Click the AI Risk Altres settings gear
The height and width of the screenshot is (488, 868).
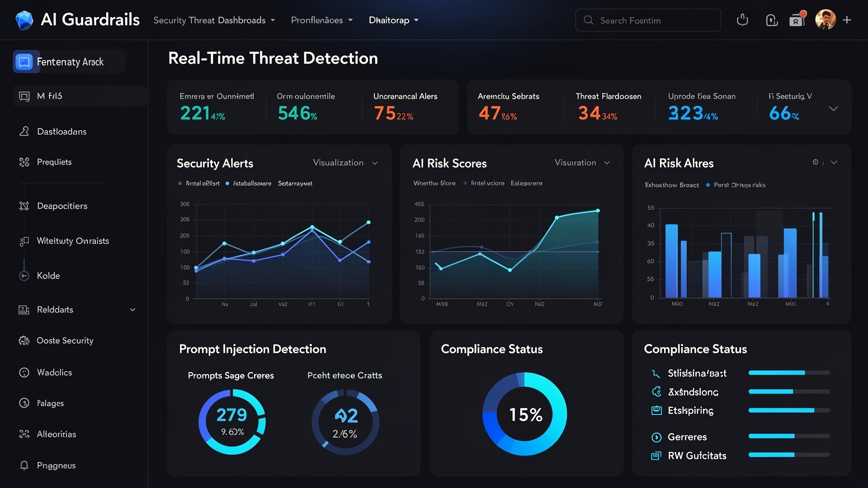coord(815,162)
